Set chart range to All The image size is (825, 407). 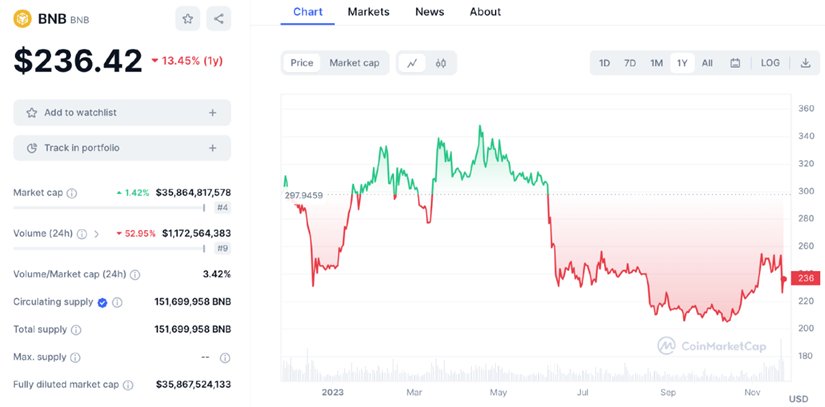point(707,63)
